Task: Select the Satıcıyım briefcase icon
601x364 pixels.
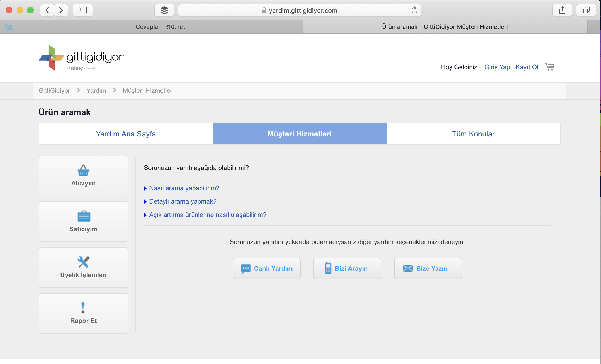Action: coord(84,216)
